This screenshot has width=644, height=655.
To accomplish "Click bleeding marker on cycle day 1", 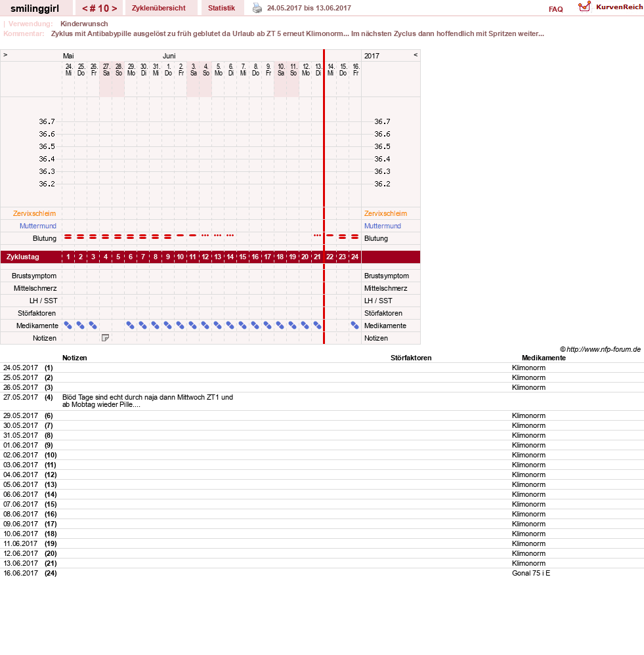I will (x=68, y=237).
